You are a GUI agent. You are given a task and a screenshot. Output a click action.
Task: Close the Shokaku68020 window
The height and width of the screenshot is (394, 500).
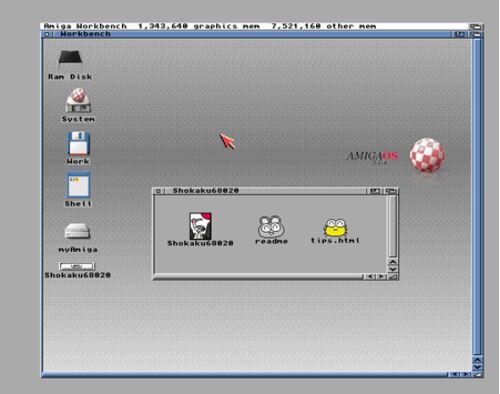point(158,191)
